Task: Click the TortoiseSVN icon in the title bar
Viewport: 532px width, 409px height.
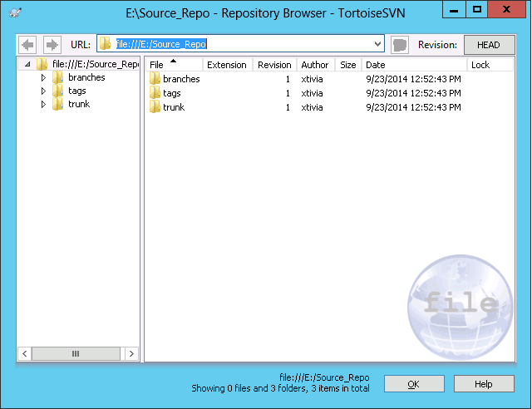Action: coord(14,11)
